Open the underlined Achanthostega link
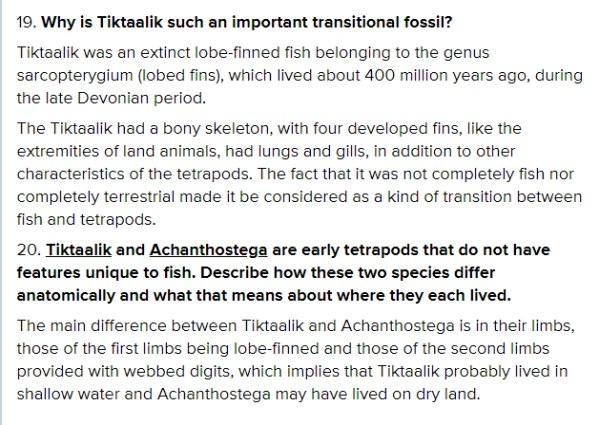600x425 pixels. click(210, 250)
